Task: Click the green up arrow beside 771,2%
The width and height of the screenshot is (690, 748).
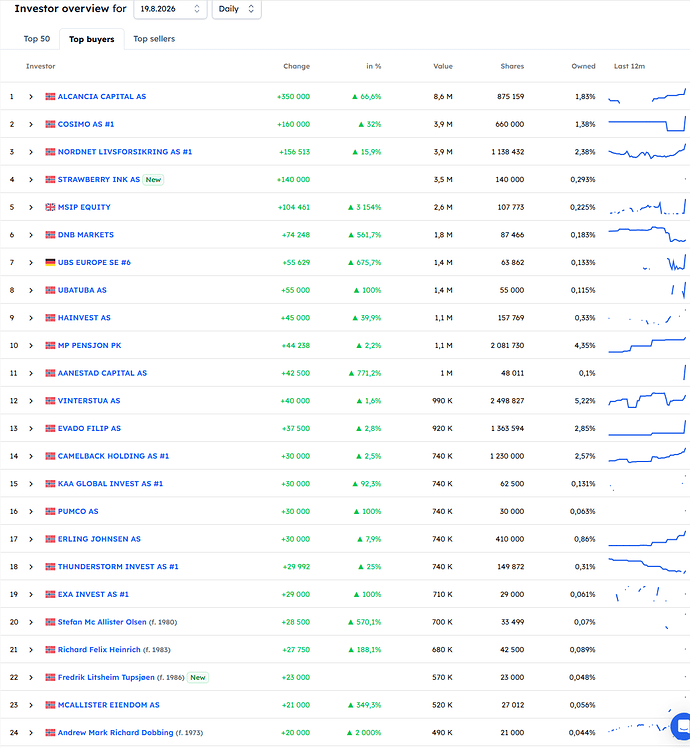Action: (352, 373)
